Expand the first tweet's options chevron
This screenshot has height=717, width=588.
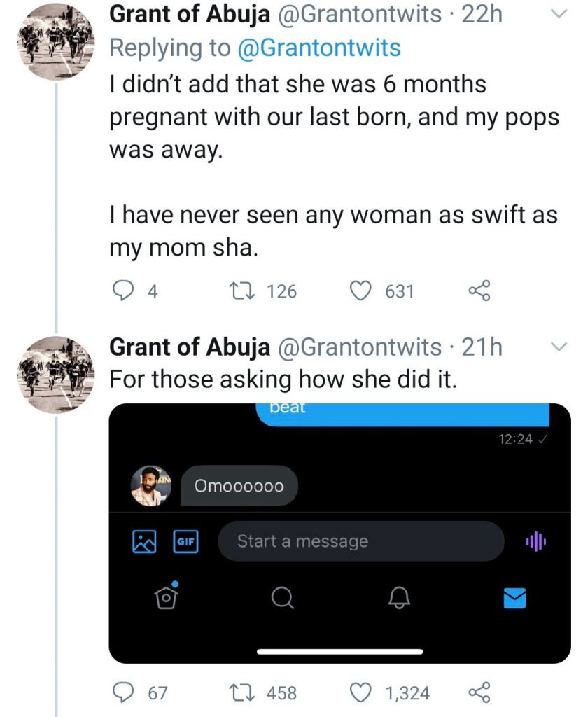559,15
